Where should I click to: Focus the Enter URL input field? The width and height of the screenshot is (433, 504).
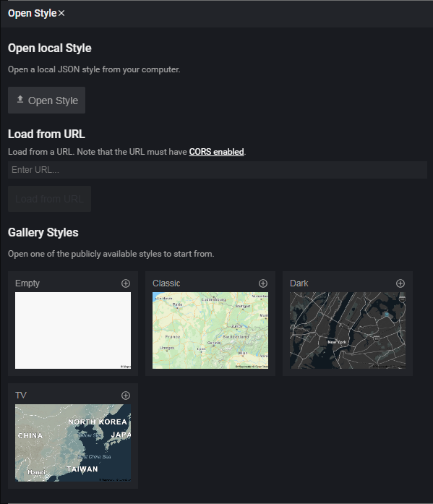click(218, 170)
